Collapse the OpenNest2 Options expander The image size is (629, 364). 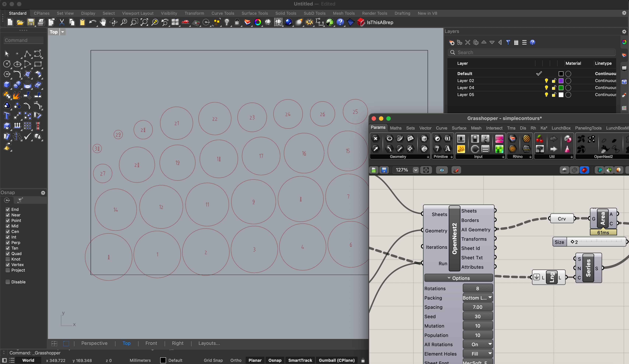(458, 278)
